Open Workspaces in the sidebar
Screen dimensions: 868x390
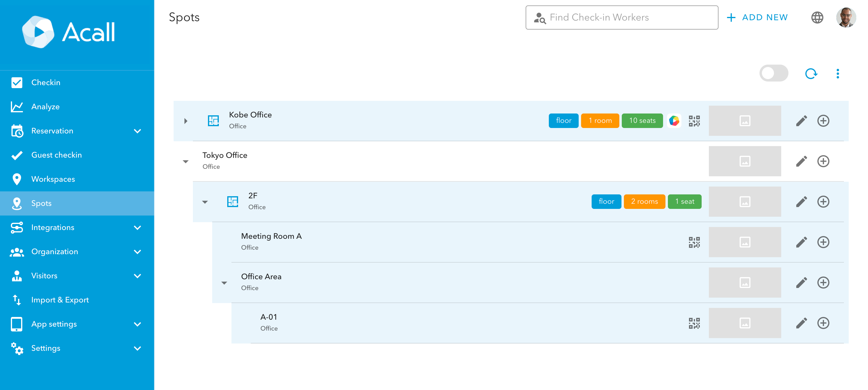pos(53,179)
